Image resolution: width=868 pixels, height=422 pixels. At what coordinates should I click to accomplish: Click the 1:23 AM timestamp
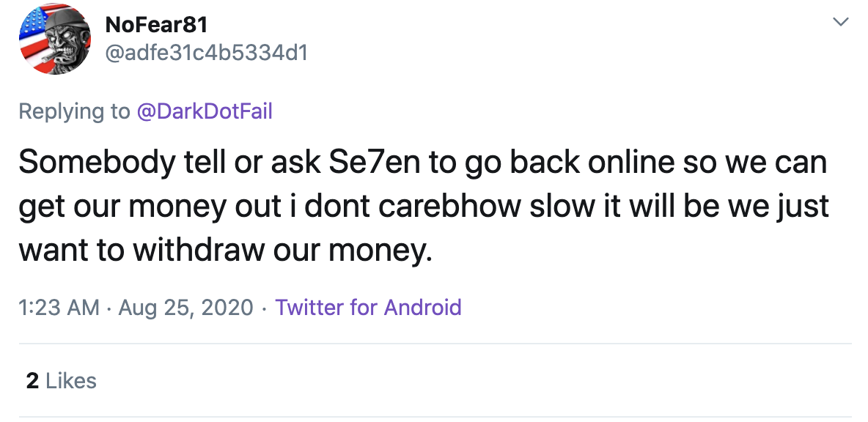59,307
